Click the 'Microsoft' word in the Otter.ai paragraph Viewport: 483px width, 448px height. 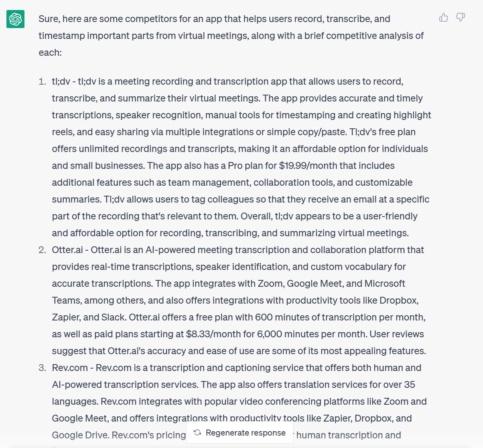coord(385,284)
